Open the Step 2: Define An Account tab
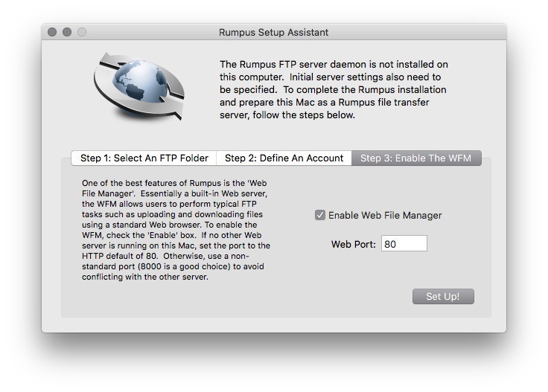The image size is (548, 392). [284, 158]
